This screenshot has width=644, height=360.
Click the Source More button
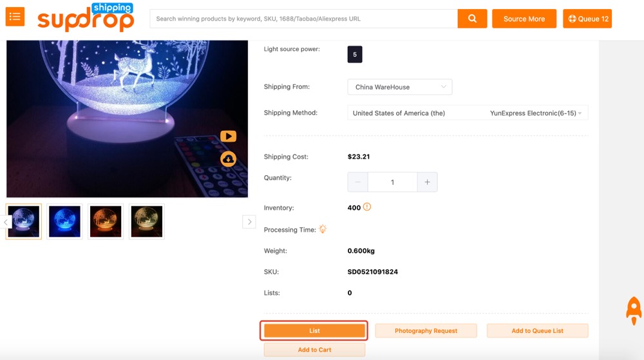click(524, 19)
